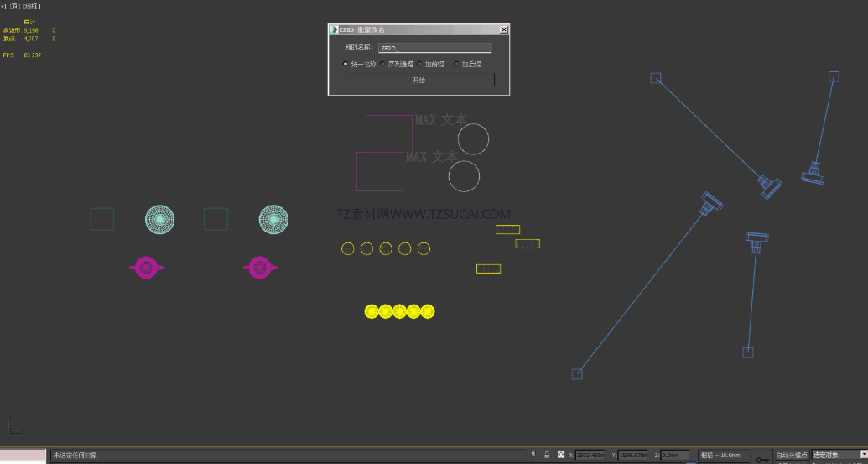868x464 pixels.
Task: Click the FPS value 83.237
Action: (33, 55)
